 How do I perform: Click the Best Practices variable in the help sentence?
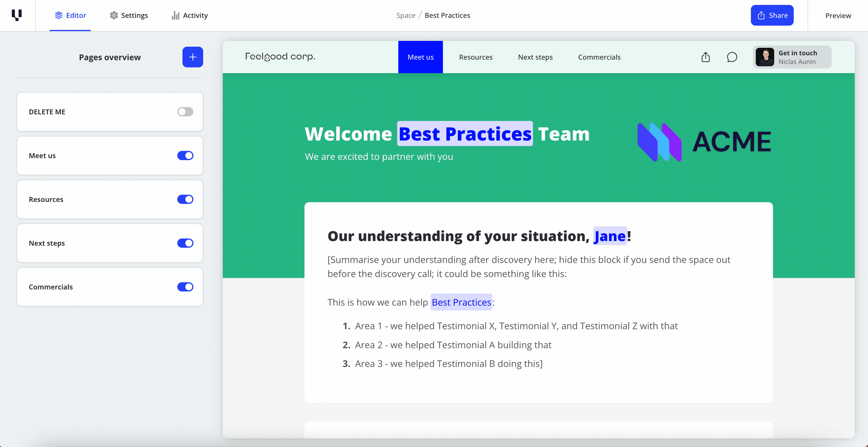pyautogui.click(x=461, y=302)
